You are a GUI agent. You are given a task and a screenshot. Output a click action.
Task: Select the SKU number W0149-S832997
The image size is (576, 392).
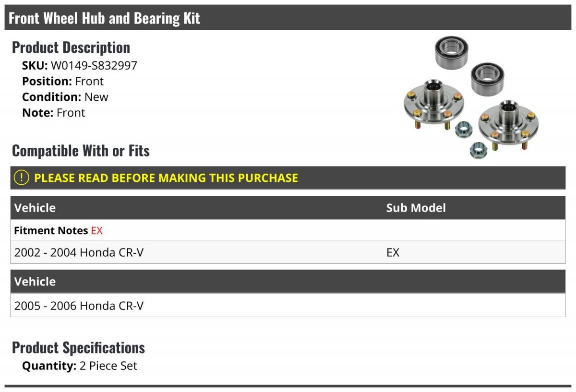94,66
